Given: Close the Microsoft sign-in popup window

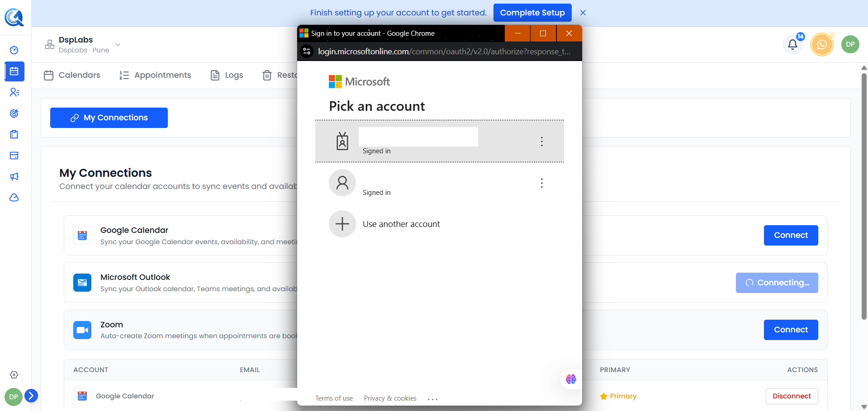Looking at the screenshot, I should click(569, 33).
